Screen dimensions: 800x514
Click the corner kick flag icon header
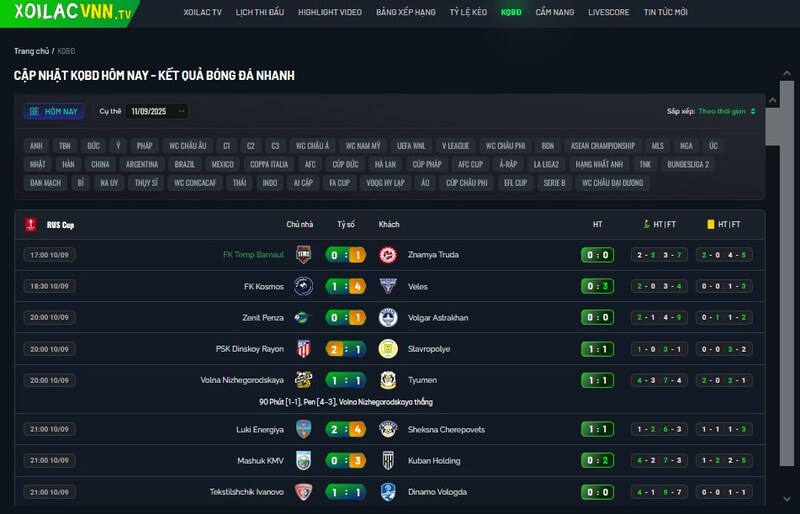[x=646, y=224]
